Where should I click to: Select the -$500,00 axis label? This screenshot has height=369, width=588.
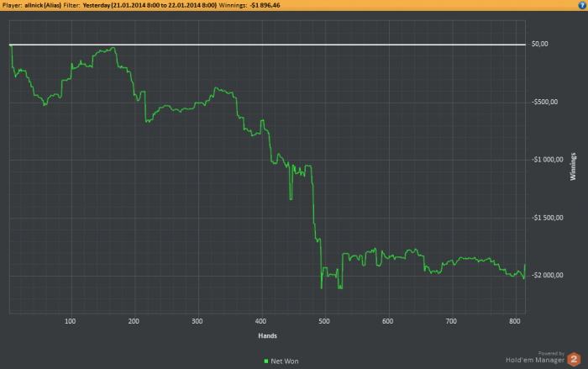coord(544,102)
